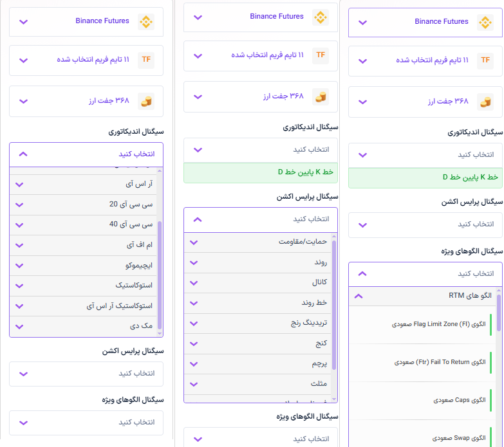Open the ۳۶۸ جفت ارز chevron, right panel
The image size is (504, 447).
pos(362,102)
